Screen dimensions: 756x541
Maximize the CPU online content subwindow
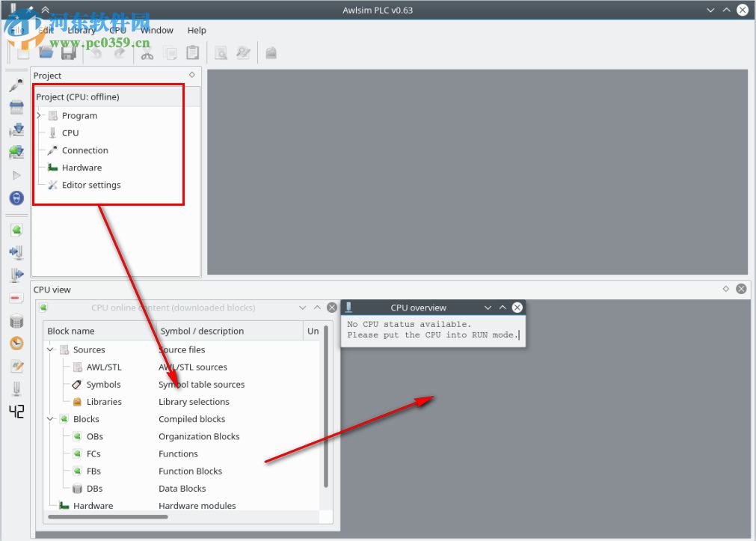(317, 308)
